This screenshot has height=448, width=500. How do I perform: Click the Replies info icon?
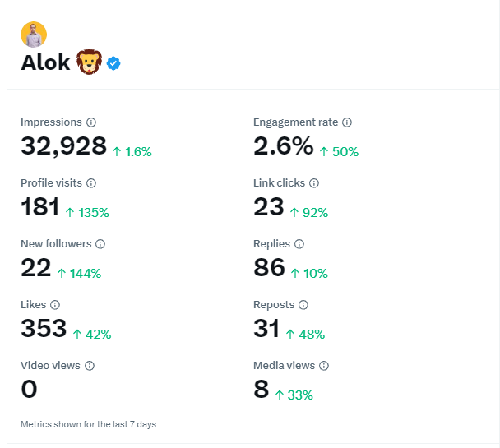click(x=299, y=244)
